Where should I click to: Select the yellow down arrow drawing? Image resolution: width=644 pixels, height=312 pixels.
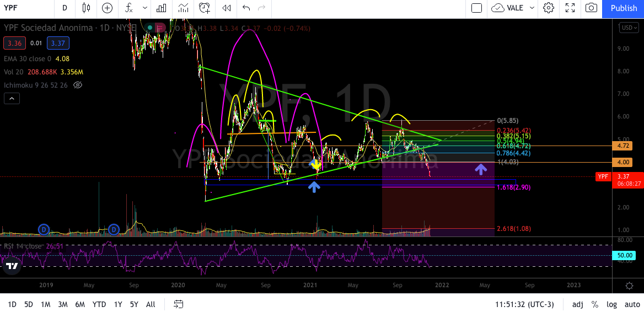tap(315, 165)
